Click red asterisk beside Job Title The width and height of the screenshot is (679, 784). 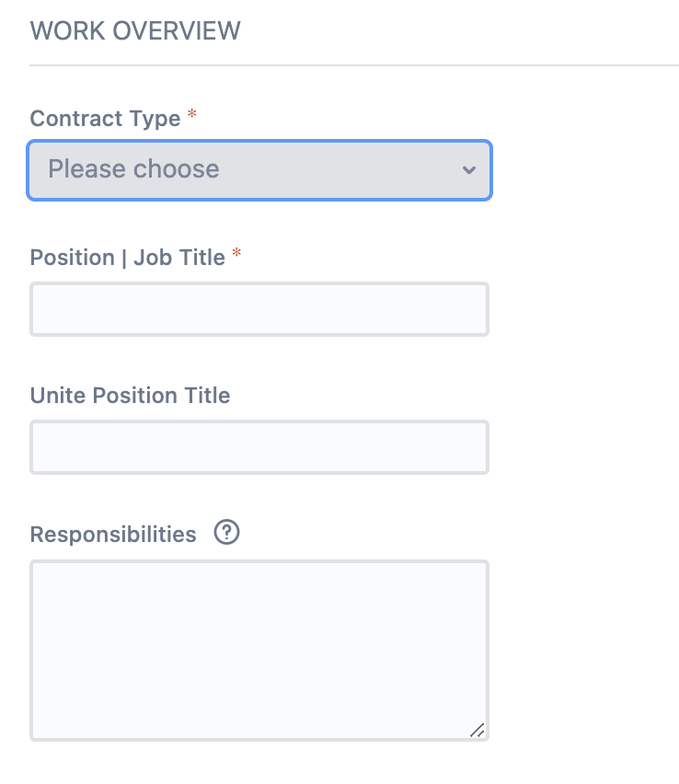[237, 252]
